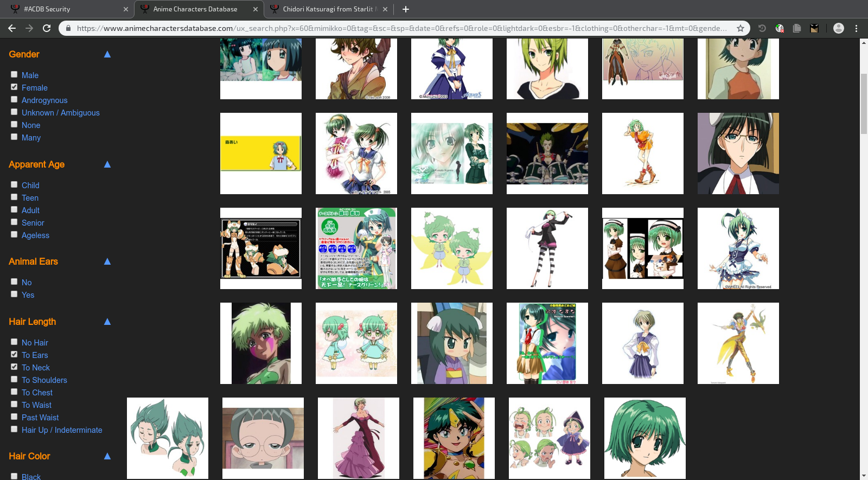Image resolution: width=868 pixels, height=480 pixels.
Task: Click the page vertical scrollbar
Action: coord(864,103)
